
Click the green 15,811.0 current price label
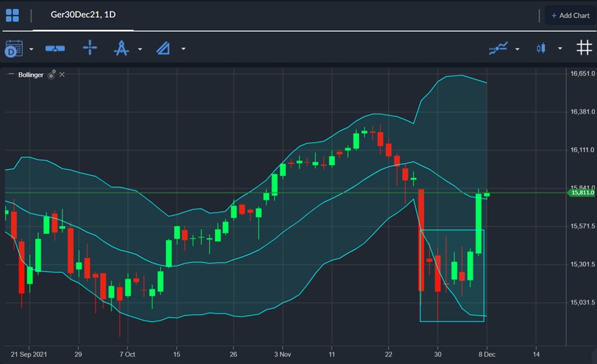[582, 193]
